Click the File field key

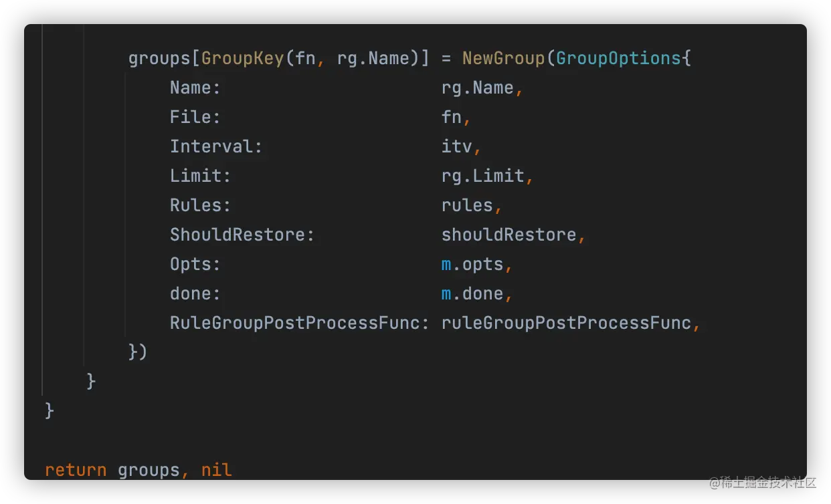[x=194, y=117]
